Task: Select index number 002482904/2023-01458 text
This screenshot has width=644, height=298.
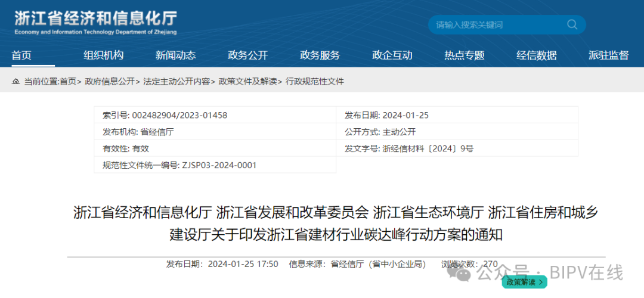Action: point(179,116)
